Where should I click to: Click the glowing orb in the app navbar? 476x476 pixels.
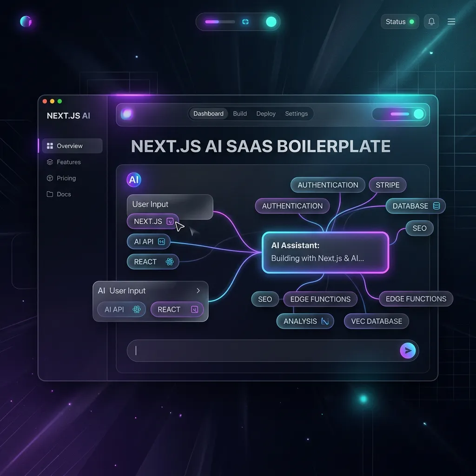[x=126, y=114]
